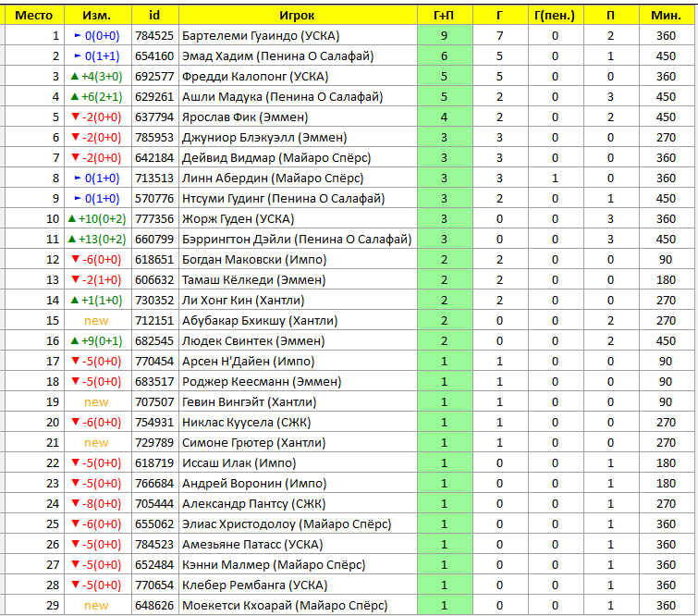Click player Гевин Вингэйт (Хантли)
698x616 pixels.
250,401
